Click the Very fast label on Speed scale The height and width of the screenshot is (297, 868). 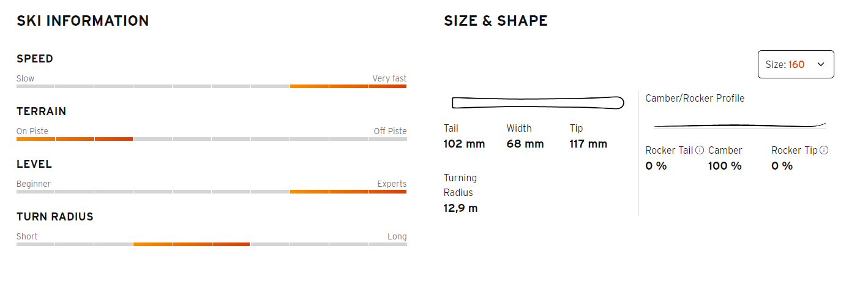click(x=389, y=78)
